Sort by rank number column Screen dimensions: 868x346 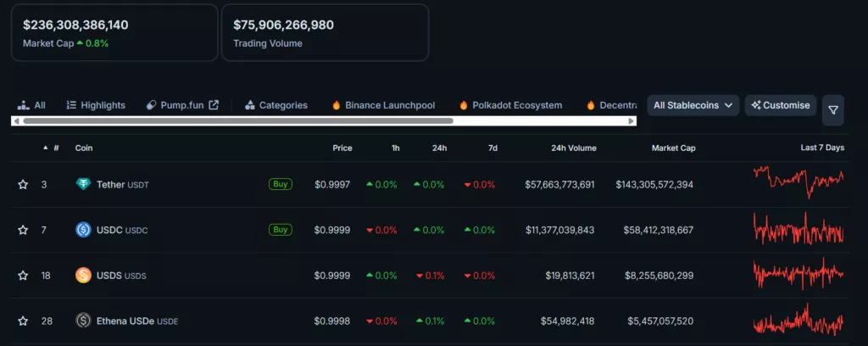(56, 148)
